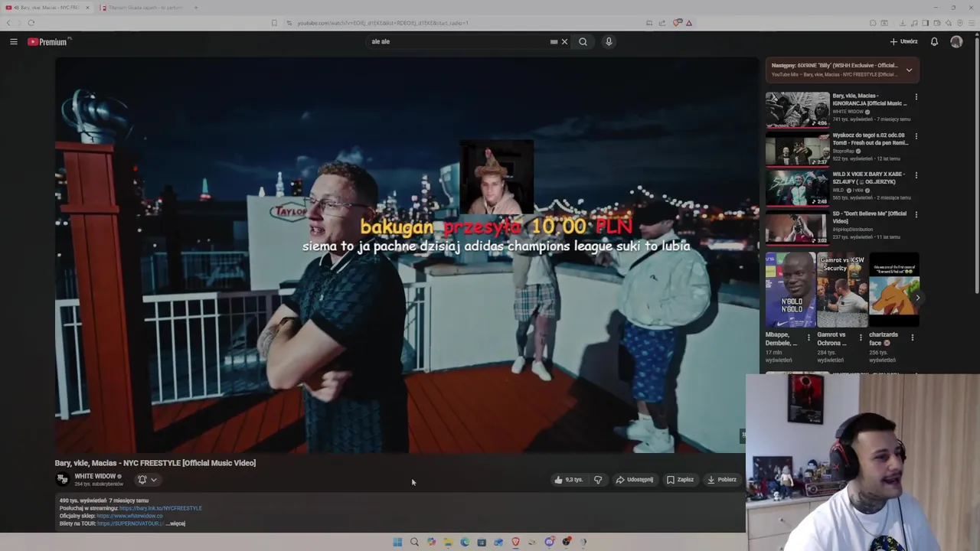Open the SUPERNOVATOUR tickets link
Viewport: 980px width, 551px height.
[x=130, y=523]
